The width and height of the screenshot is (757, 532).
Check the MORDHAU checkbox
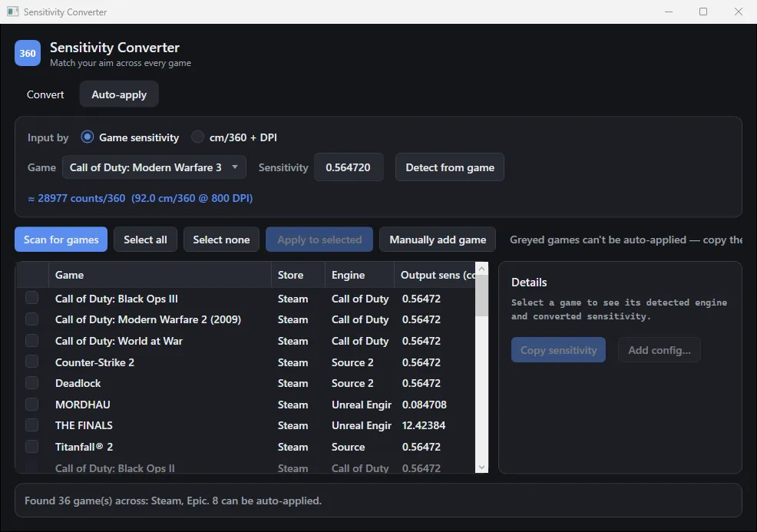[32, 404]
